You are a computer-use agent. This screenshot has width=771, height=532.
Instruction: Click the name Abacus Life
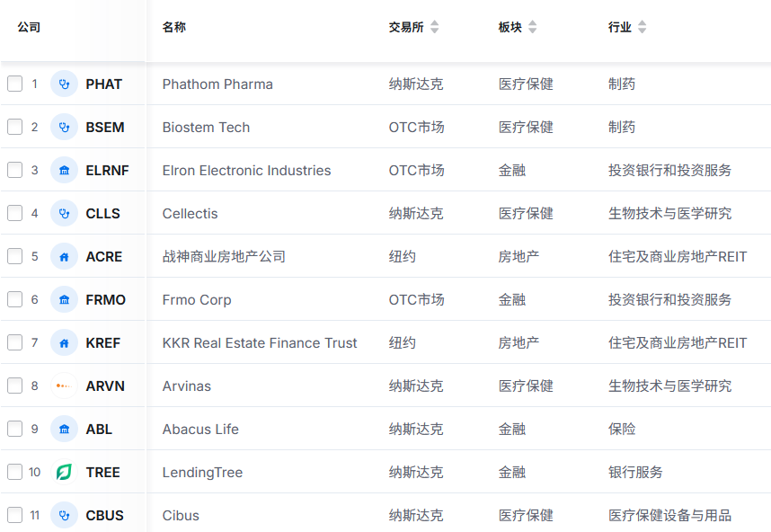[x=200, y=430]
